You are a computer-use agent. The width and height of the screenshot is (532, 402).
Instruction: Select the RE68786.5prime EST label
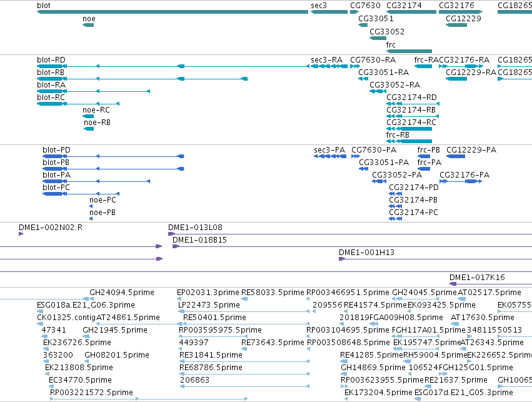(x=211, y=368)
